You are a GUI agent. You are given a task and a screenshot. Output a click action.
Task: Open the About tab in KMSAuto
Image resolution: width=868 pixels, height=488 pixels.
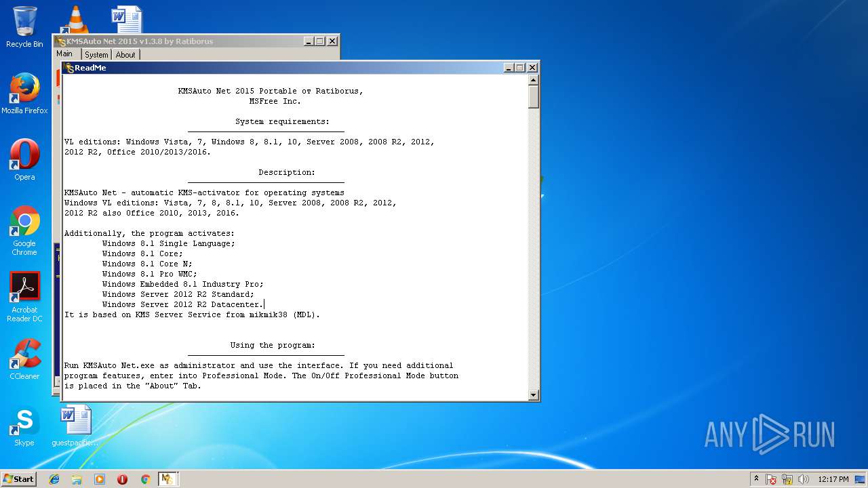point(125,55)
